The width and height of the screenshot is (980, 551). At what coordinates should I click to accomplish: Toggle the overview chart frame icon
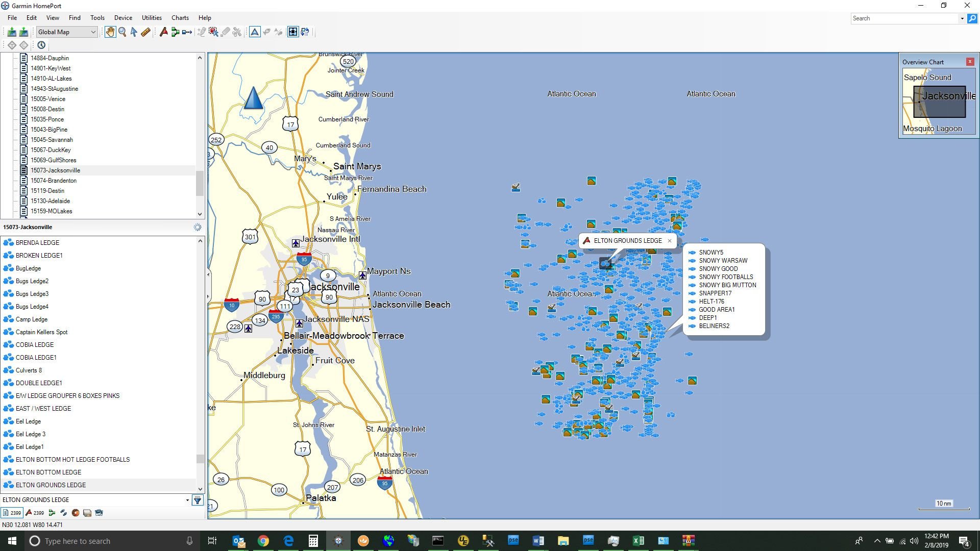point(293,32)
